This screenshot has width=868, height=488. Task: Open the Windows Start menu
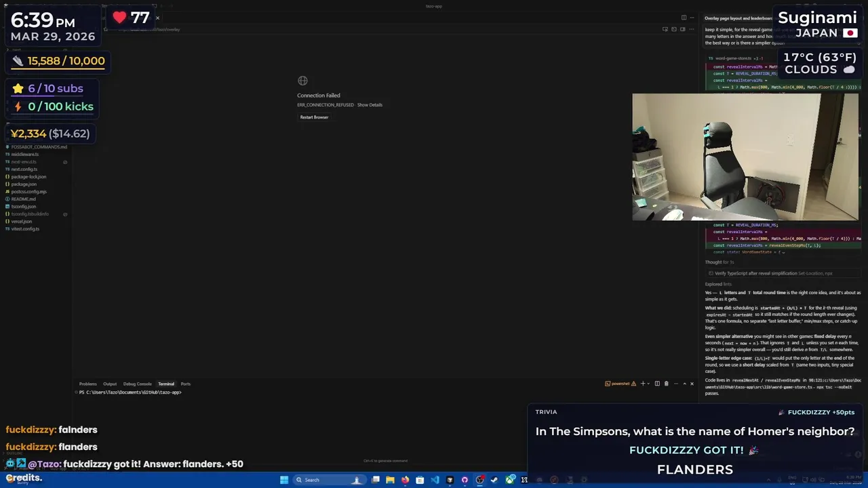click(284, 480)
